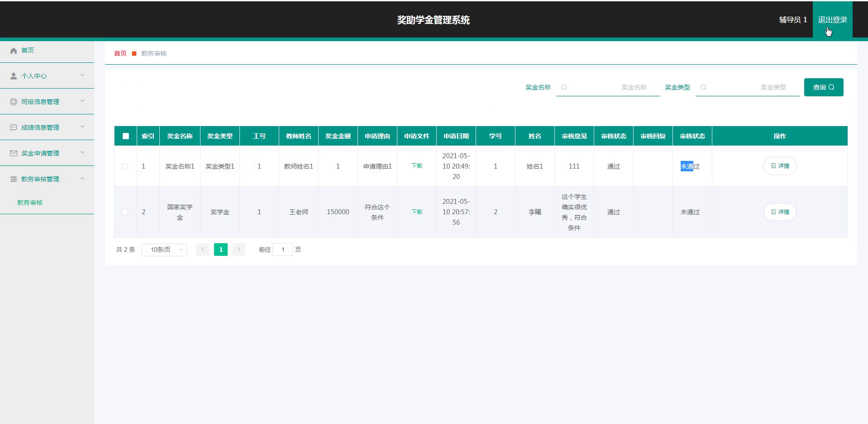Click the 查询 search button

[824, 87]
